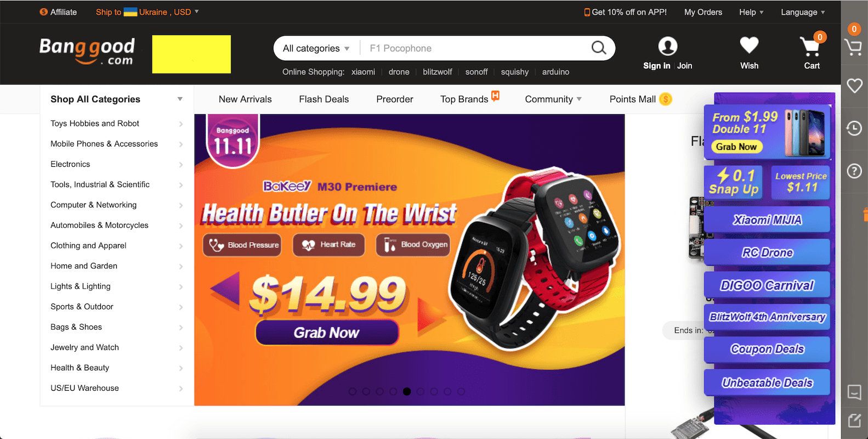Open the Language dropdown
This screenshot has height=439, width=868.
pyautogui.click(x=803, y=12)
